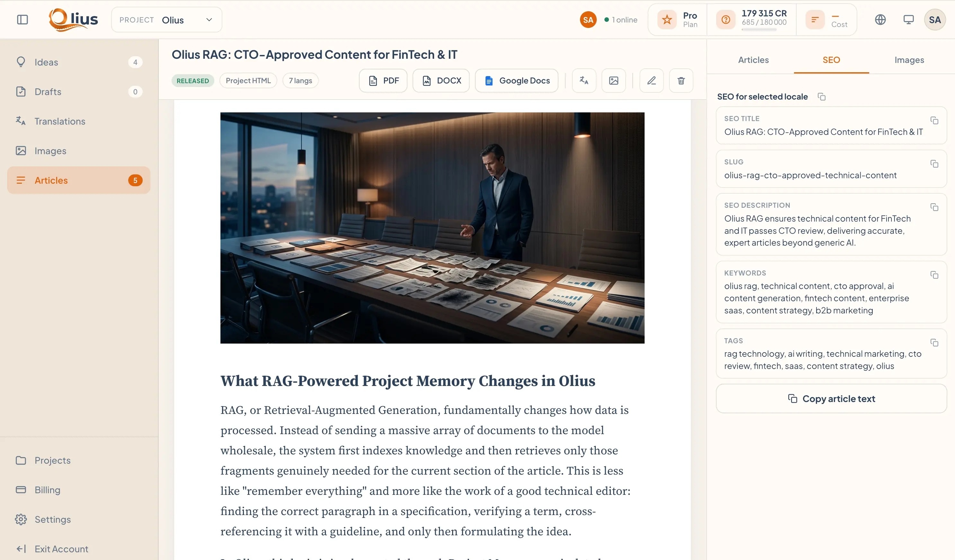Select Articles in the sidebar
This screenshot has height=560, width=955.
[x=79, y=180]
